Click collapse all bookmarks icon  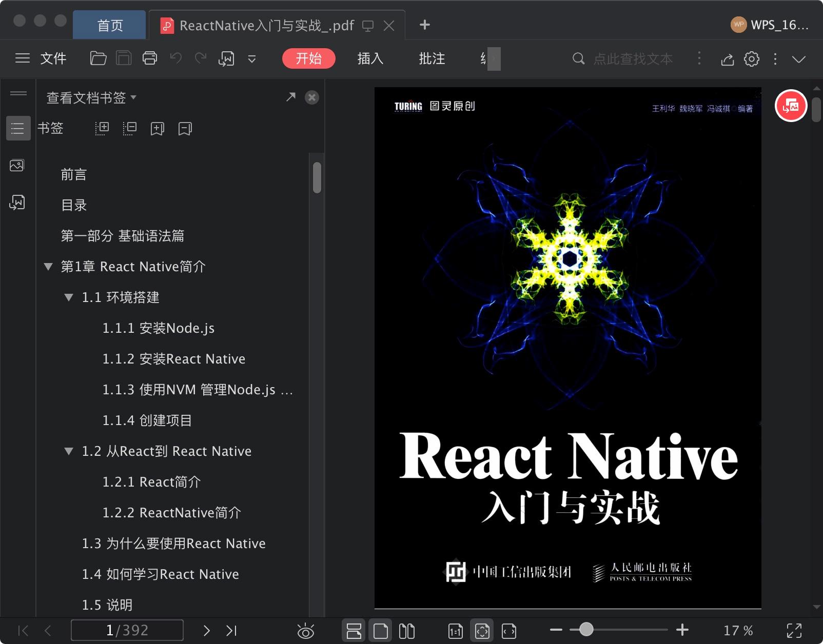click(130, 128)
